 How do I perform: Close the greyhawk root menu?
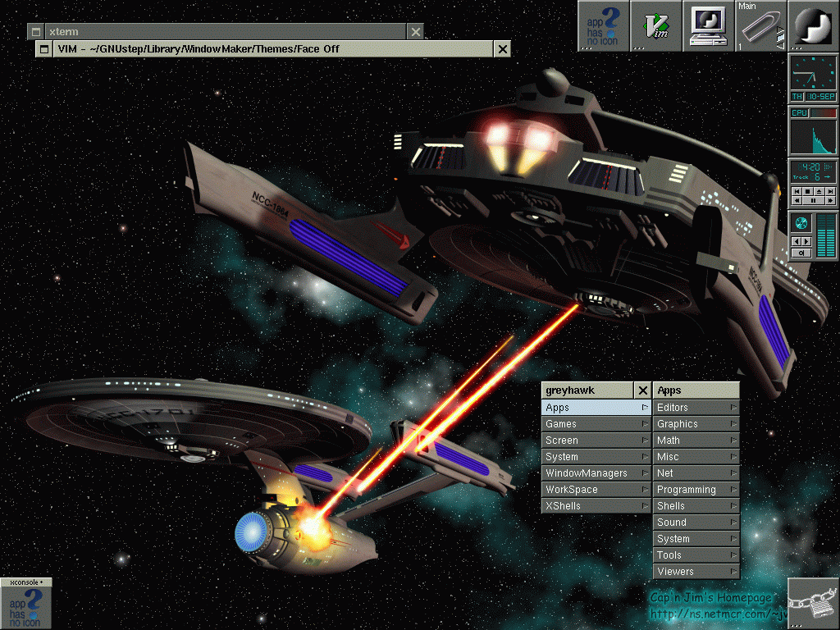pos(643,390)
